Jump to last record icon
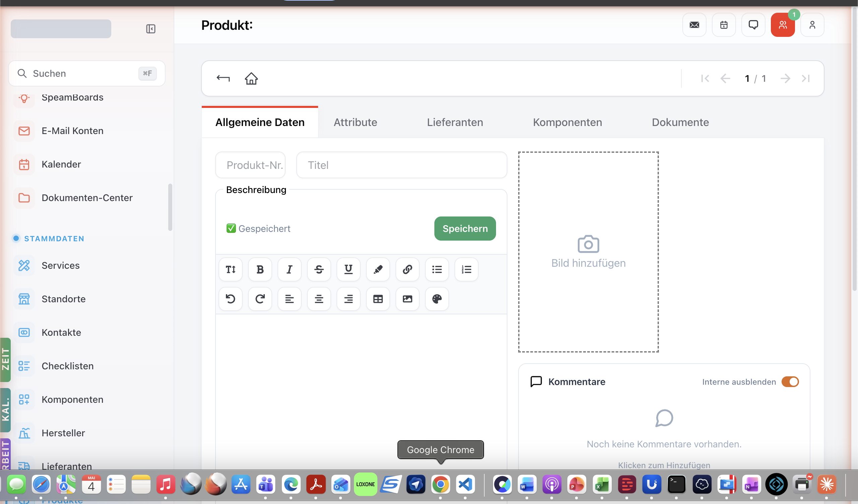This screenshot has height=504, width=858. tap(806, 78)
